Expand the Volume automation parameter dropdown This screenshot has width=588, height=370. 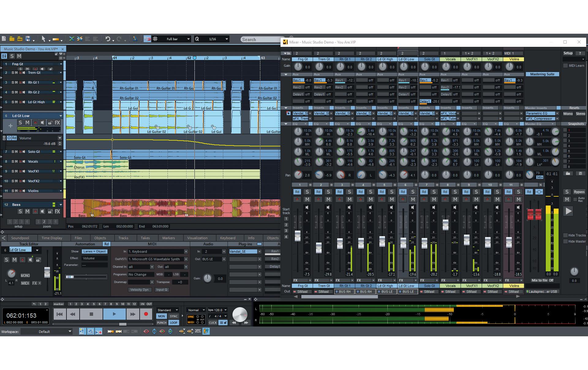tap(60, 138)
